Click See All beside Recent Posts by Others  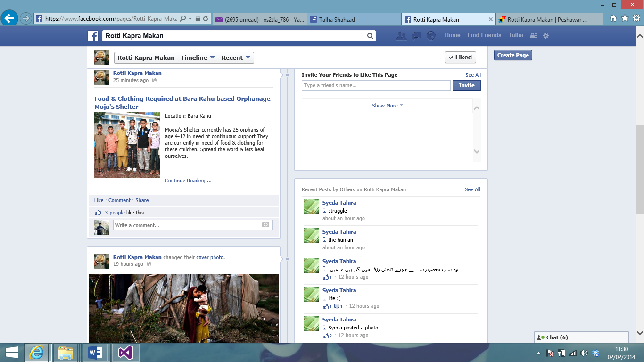click(472, 189)
